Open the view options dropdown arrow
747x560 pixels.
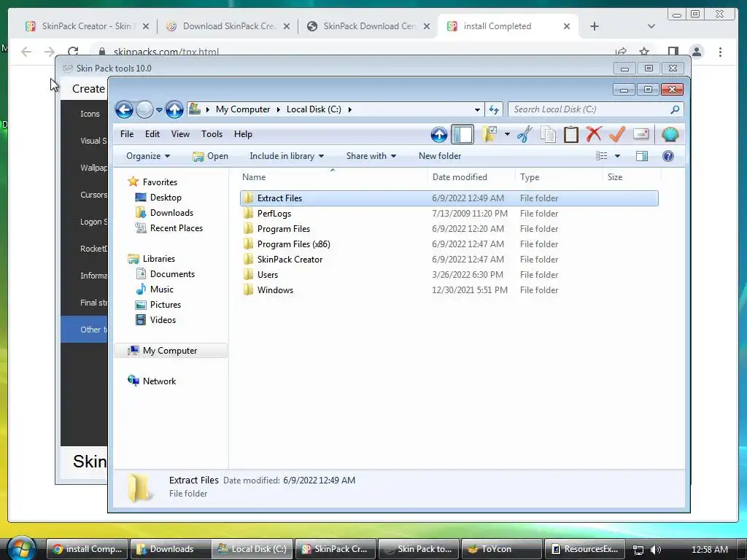pos(617,156)
